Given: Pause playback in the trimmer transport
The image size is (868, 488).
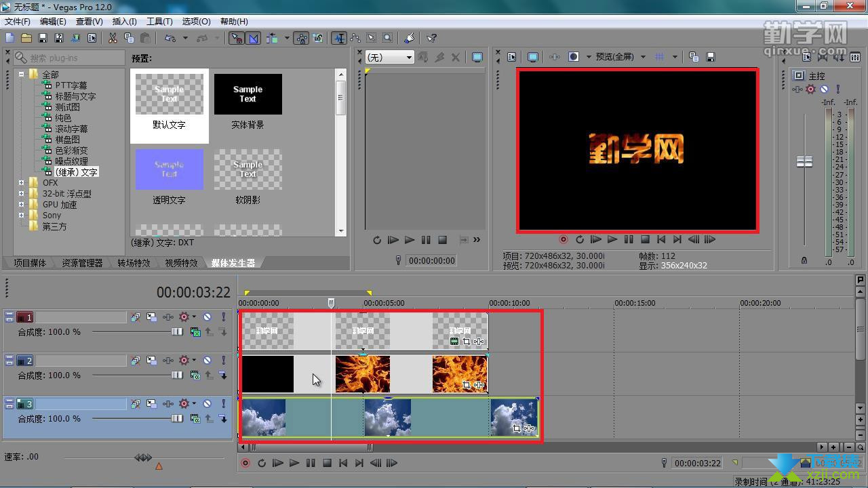Looking at the screenshot, I should pyautogui.click(x=426, y=240).
